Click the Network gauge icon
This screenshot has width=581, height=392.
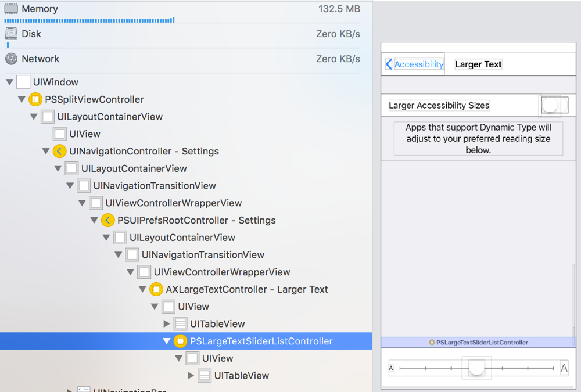point(11,59)
